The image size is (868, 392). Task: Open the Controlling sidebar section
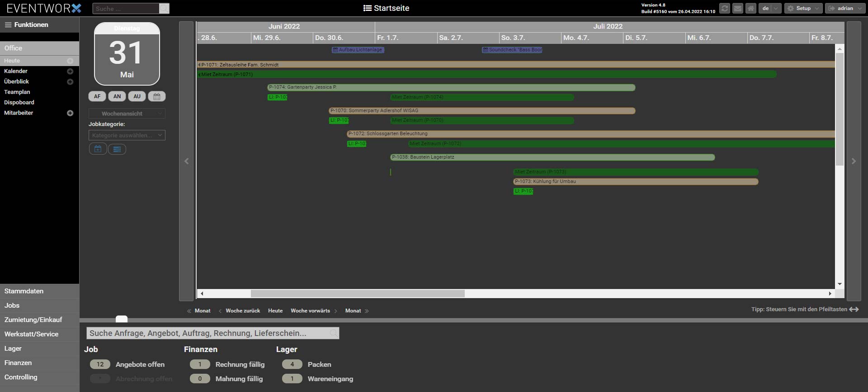39,377
